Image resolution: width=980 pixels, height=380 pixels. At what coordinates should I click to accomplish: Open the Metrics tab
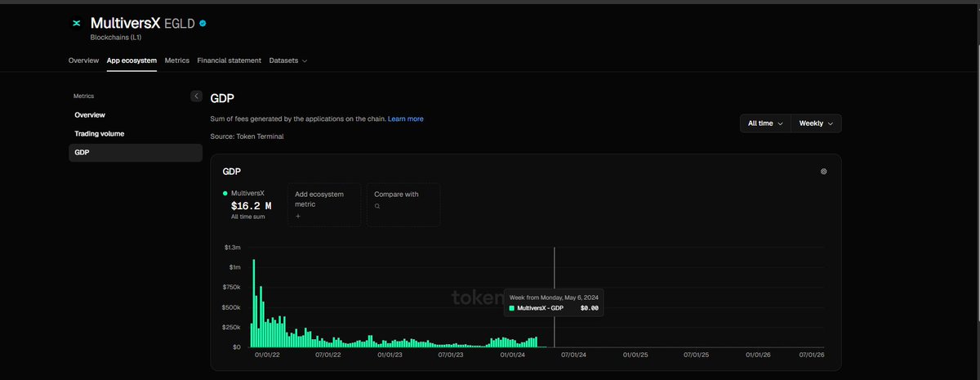tap(176, 60)
